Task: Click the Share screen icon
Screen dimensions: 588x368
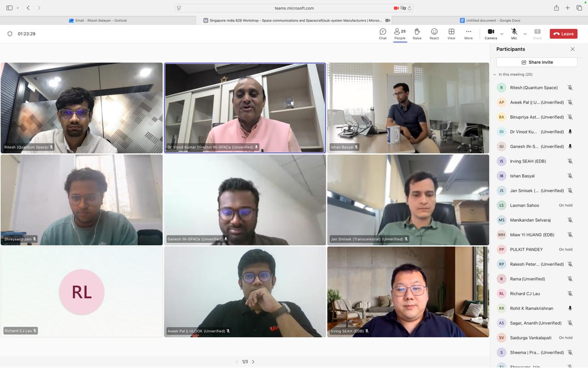Action: coord(537,33)
